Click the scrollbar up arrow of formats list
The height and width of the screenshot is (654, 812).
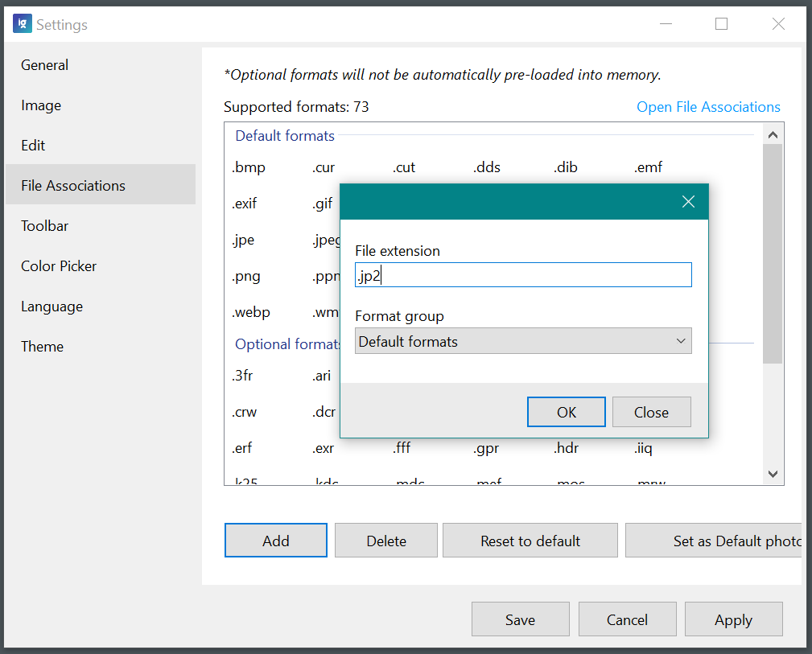773,133
